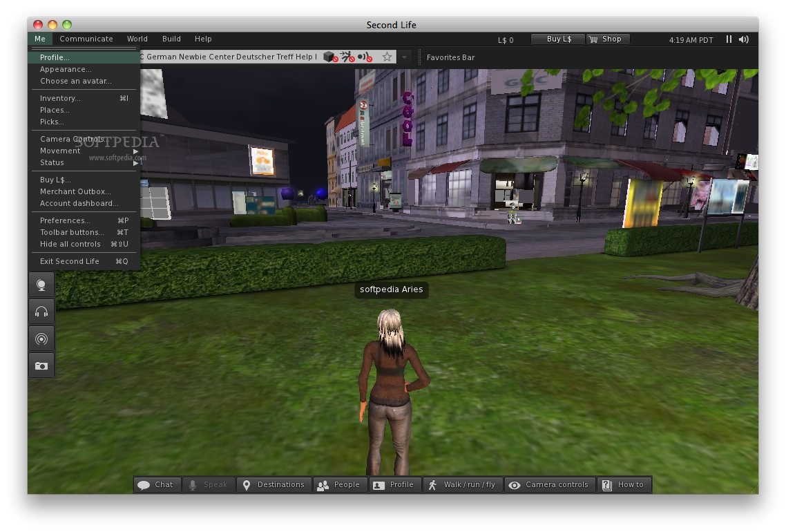The height and width of the screenshot is (532, 786).
Task: Click the microphone voice icon in left sidebar
Action: click(x=41, y=285)
